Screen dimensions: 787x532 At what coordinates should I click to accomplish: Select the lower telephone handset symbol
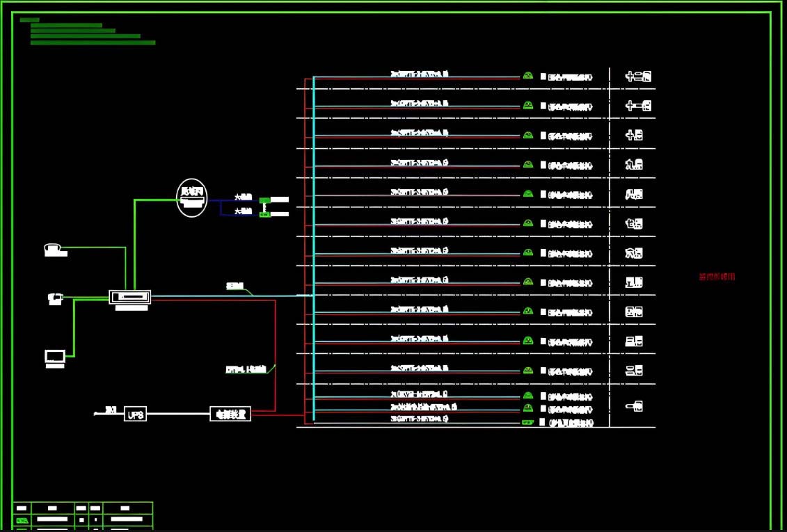point(55,299)
